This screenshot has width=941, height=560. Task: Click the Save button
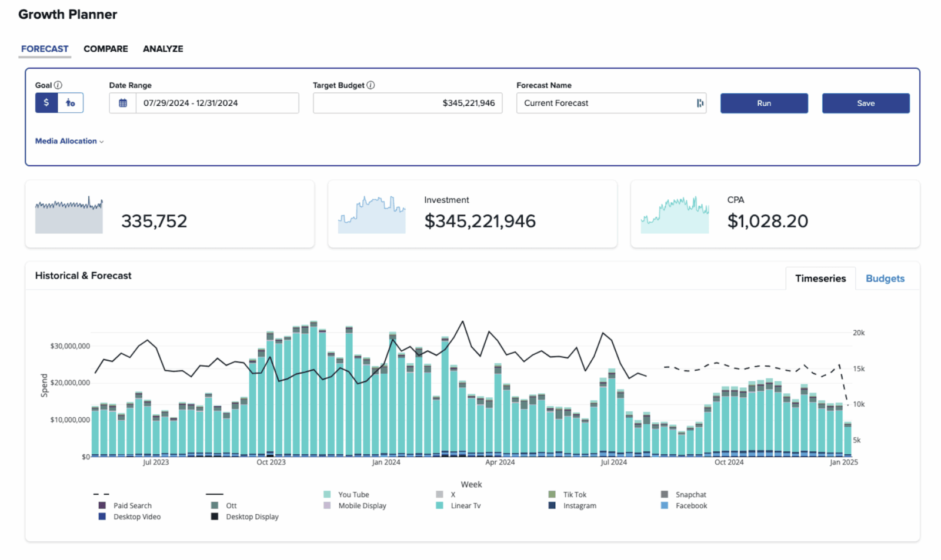pos(866,103)
